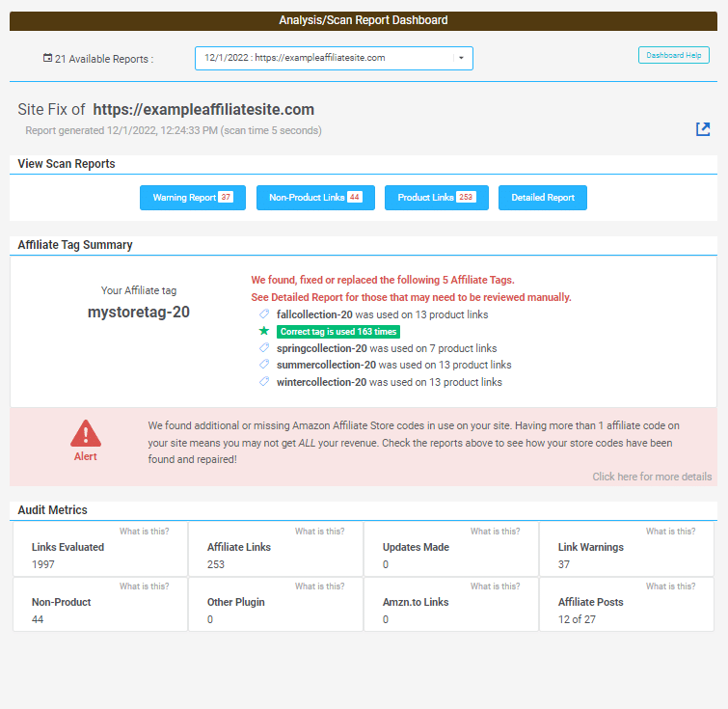Screen dimensions: 728x709
Task: Click What is this? for Affiliate Posts
Action: (670, 586)
